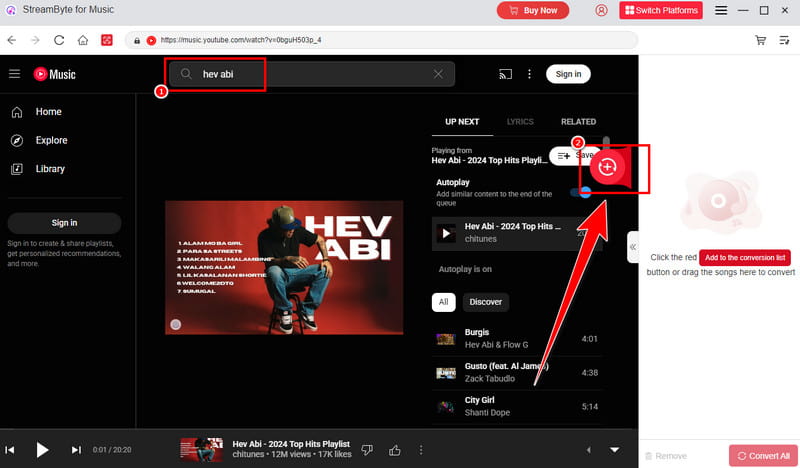Click the player bar thumbnail

click(202, 450)
